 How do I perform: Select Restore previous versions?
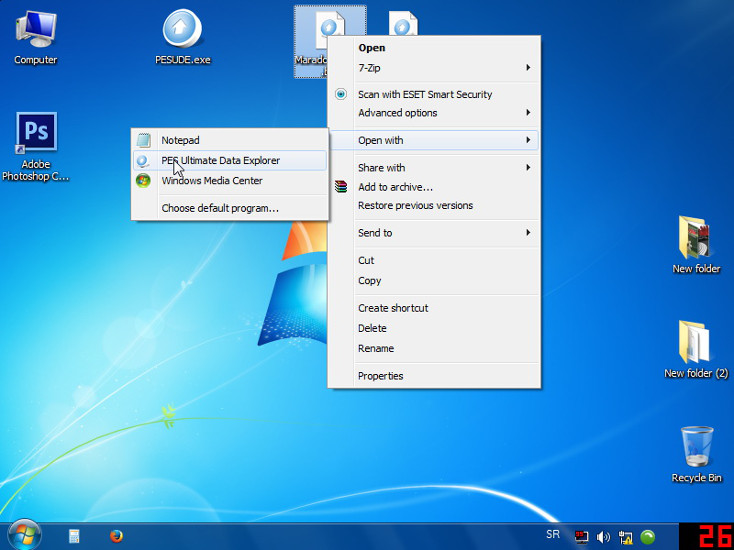coord(434,205)
